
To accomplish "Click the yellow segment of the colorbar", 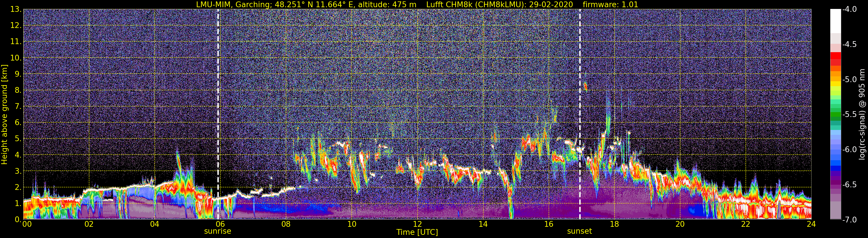I will click(x=835, y=84).
